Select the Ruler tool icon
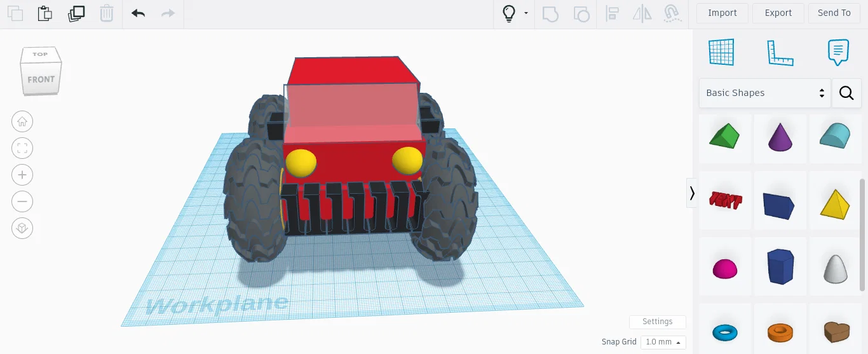868x354 pixels. (780, 53)
